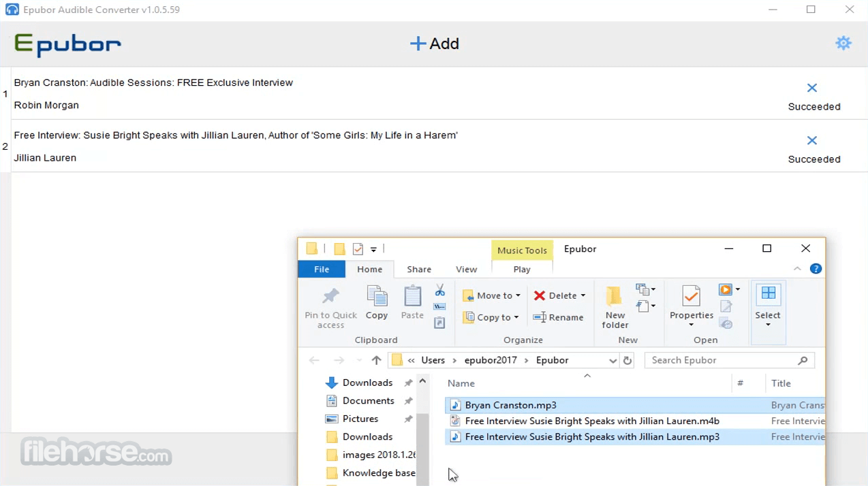Image resolution: width=868 pixels, height=486 pixels.
Task: Create a New folder in Explorer
Action: pyautogui.click(x=615, y=307)
